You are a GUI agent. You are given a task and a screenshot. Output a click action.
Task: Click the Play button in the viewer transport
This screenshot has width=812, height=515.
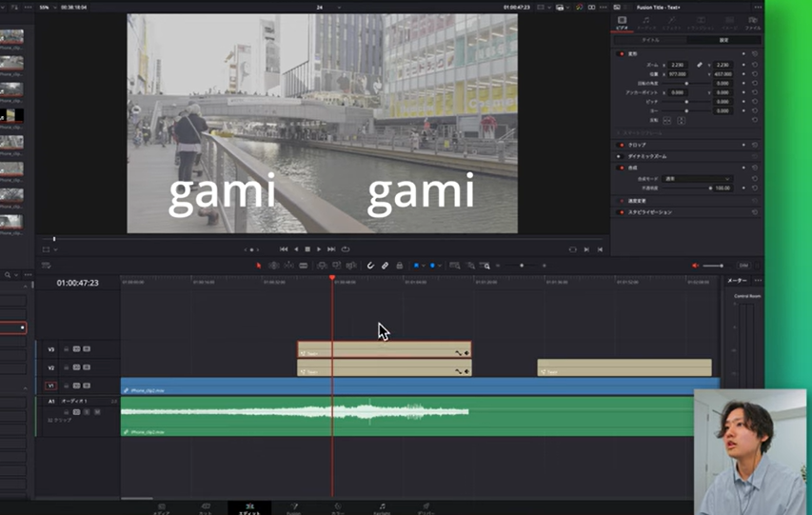pyautogui.click(x=319, y=249)
